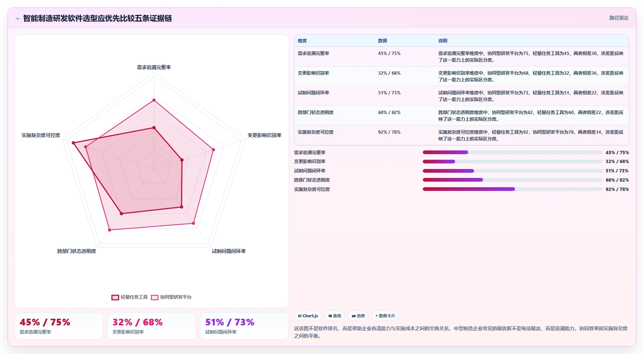Click the footnote paragraph starting 这张图不是软件排名
644x354 pixels.
coord(461,332)
